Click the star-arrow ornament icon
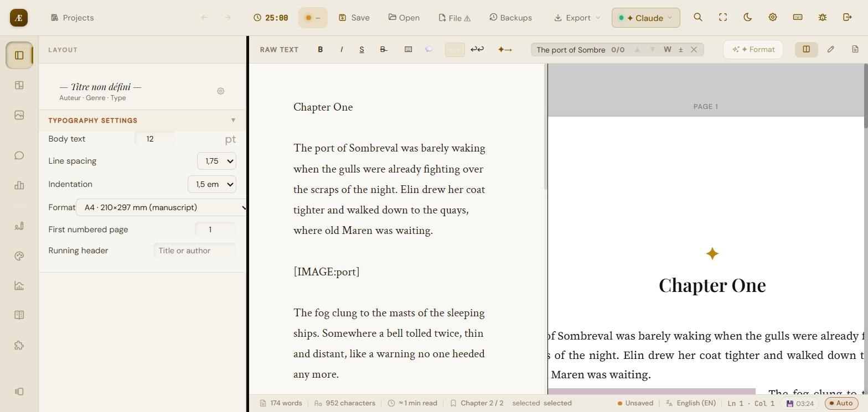Screen dimensions: 868x412 click(505, 50)
